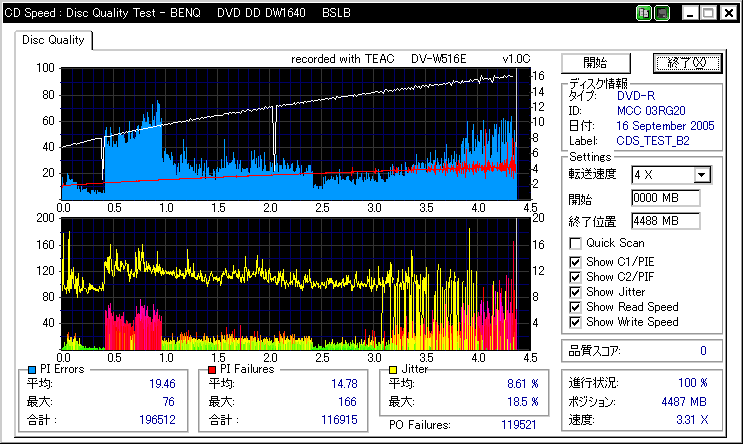Click the disc type DVD-R value

click(635, 96)
